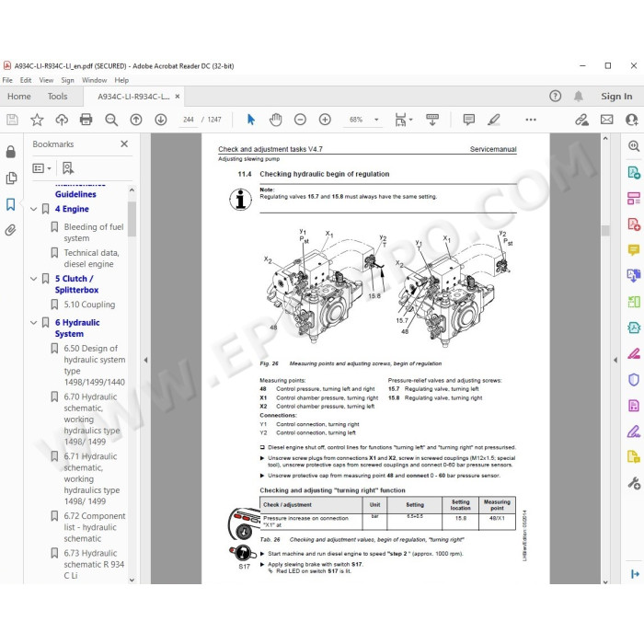This screenshot has width=644, height=644.
Task: Add a sticky note comment
Action: point(468,120)
